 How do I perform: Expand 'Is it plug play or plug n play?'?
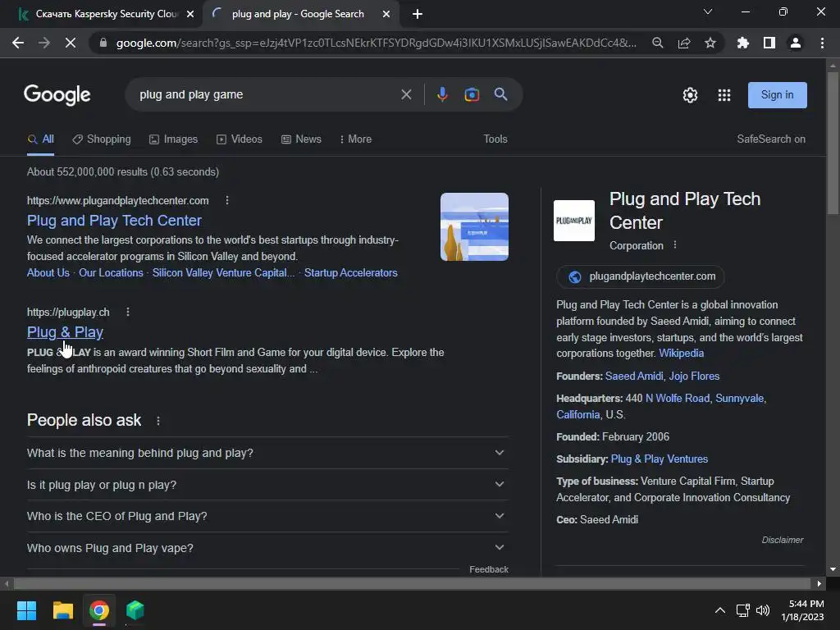pyautogui.click(x=267, y=485)
